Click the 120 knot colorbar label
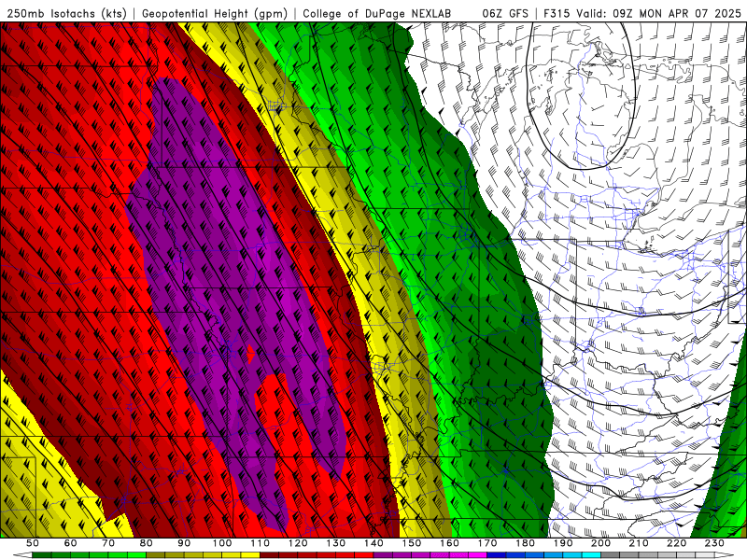747x560 pixels. [x=298, y=543]
